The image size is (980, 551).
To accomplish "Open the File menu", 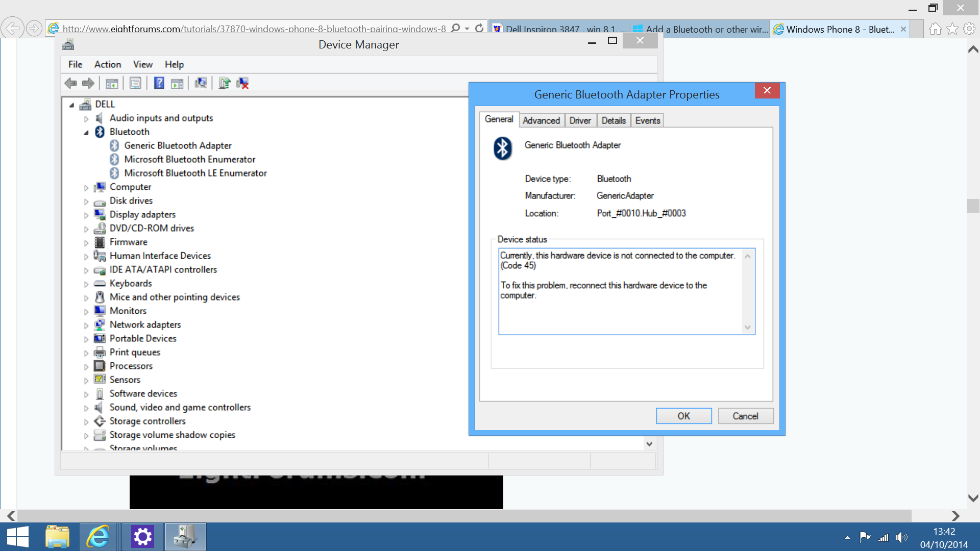I will [75, 64].
